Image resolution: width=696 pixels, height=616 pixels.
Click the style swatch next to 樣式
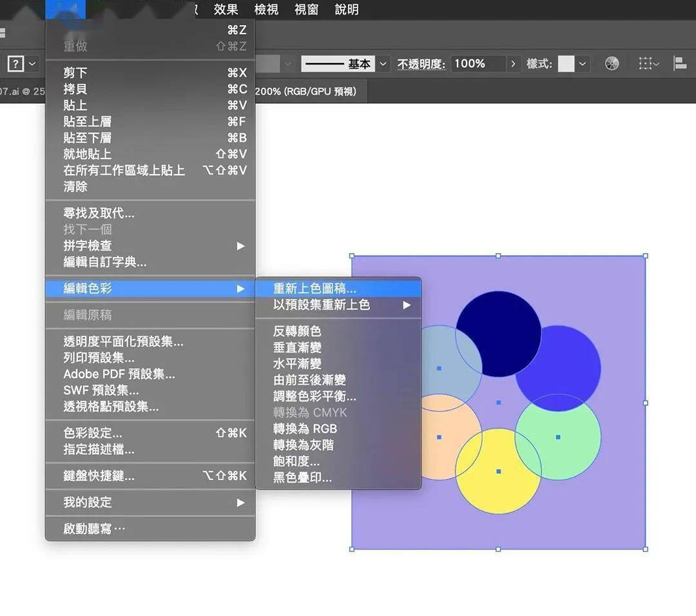566,64
